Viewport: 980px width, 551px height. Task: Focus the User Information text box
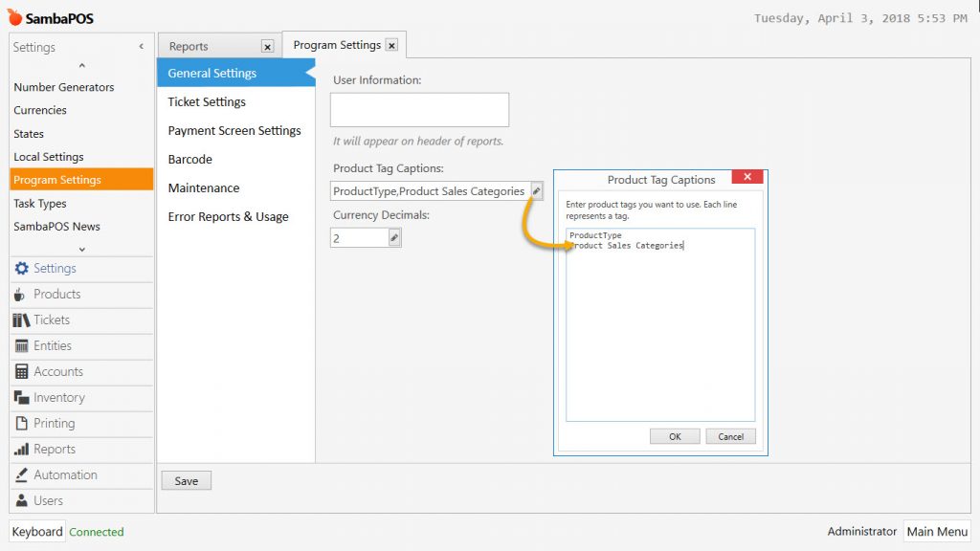(x=419, y=110)
